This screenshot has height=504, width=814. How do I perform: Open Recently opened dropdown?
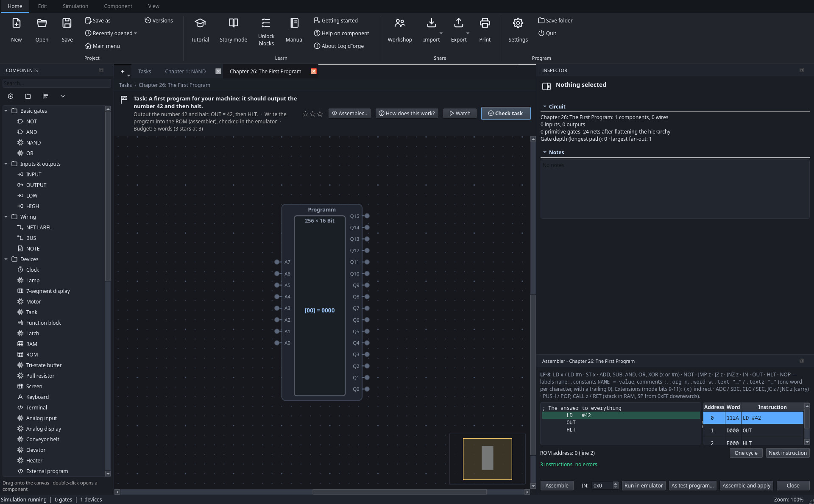pyautogui.click(x=111, y=33)
